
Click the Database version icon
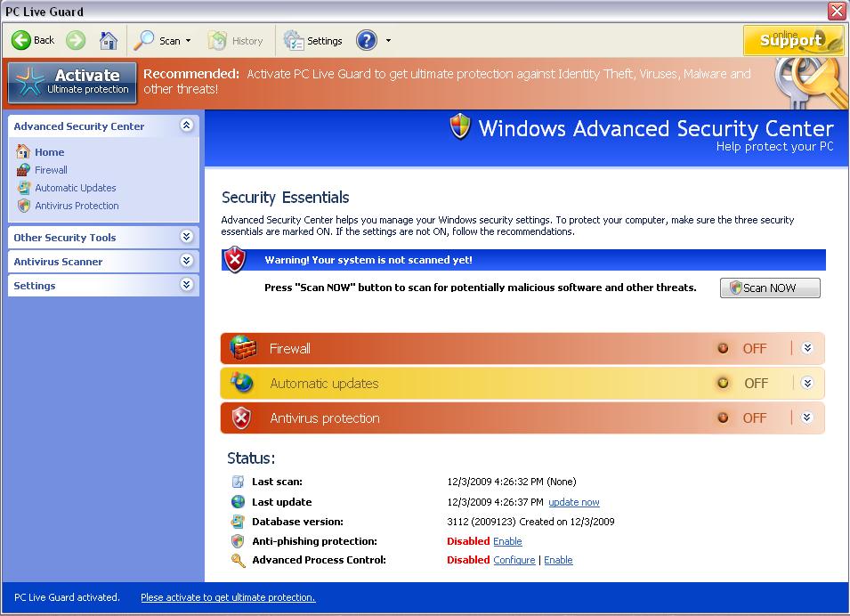point(238,522)
